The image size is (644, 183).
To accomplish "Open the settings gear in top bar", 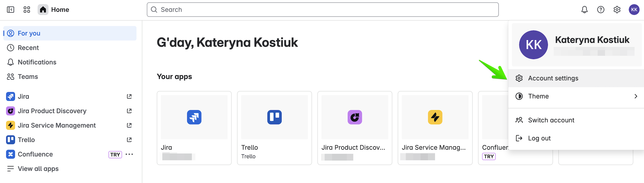I will tap(617, 10).
